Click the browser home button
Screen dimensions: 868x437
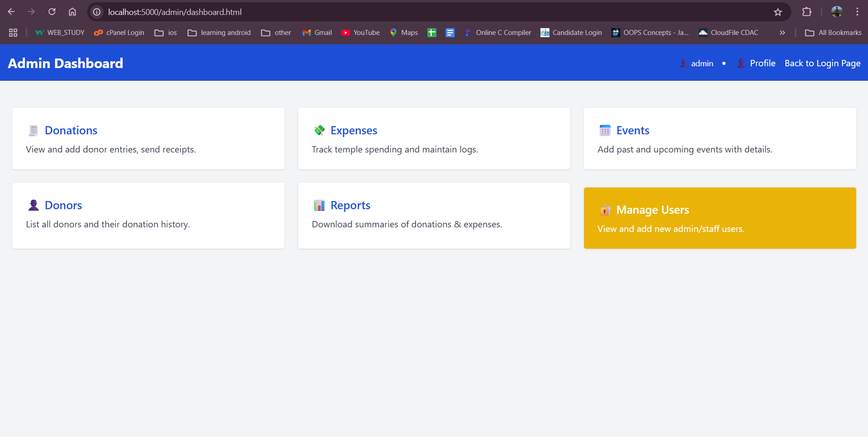[72, 12]
